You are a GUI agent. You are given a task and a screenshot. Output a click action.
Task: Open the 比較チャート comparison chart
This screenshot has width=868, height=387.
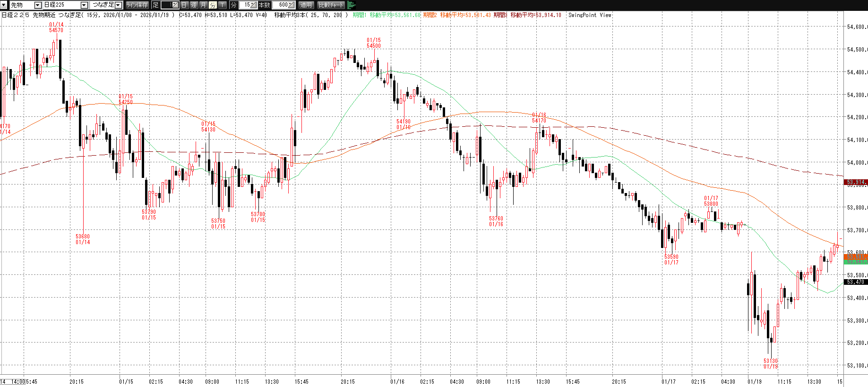[331, 5]
